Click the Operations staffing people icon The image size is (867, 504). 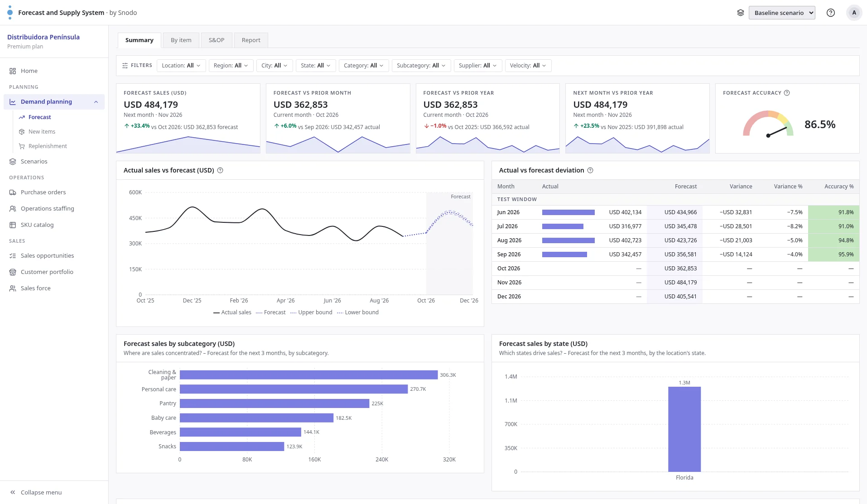pos(13,209)
